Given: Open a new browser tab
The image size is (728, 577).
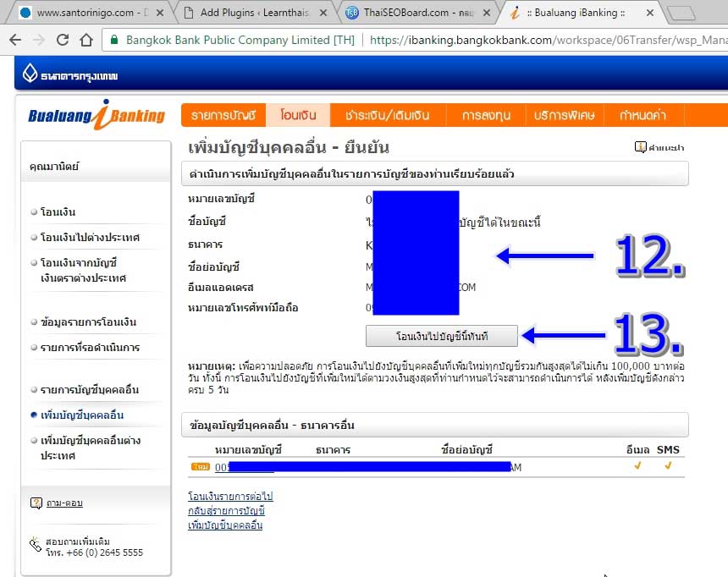Looking at the screenshot, I should pos(681,14).
